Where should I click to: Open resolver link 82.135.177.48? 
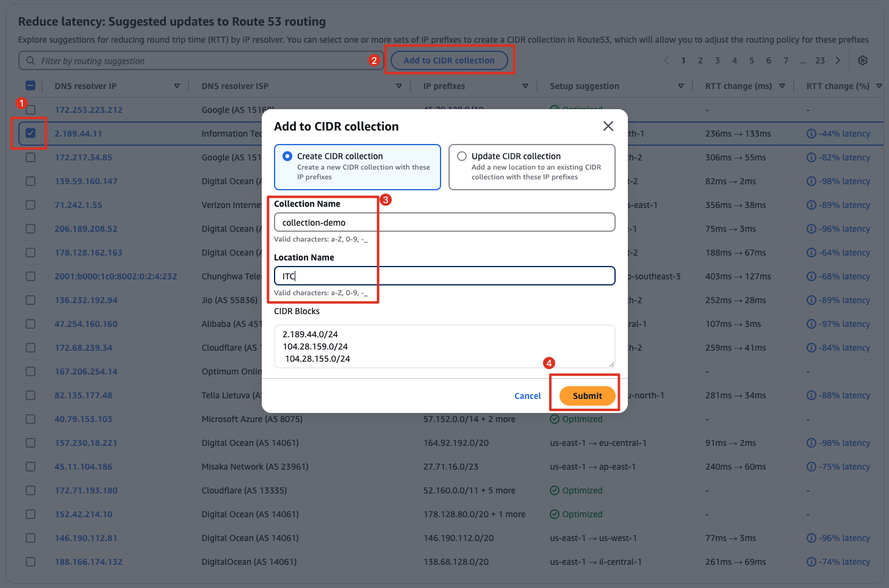pyautogui.click(x=84, y=395)
